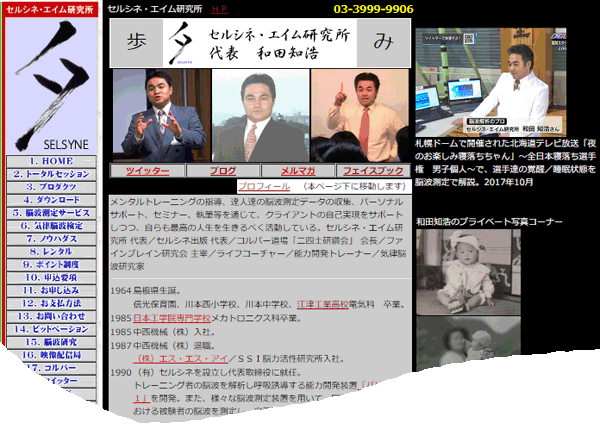Click photo of man pointing finger upward
This screenshot has width=600, height=429.
pyautogui.click(x=360, y=116)
